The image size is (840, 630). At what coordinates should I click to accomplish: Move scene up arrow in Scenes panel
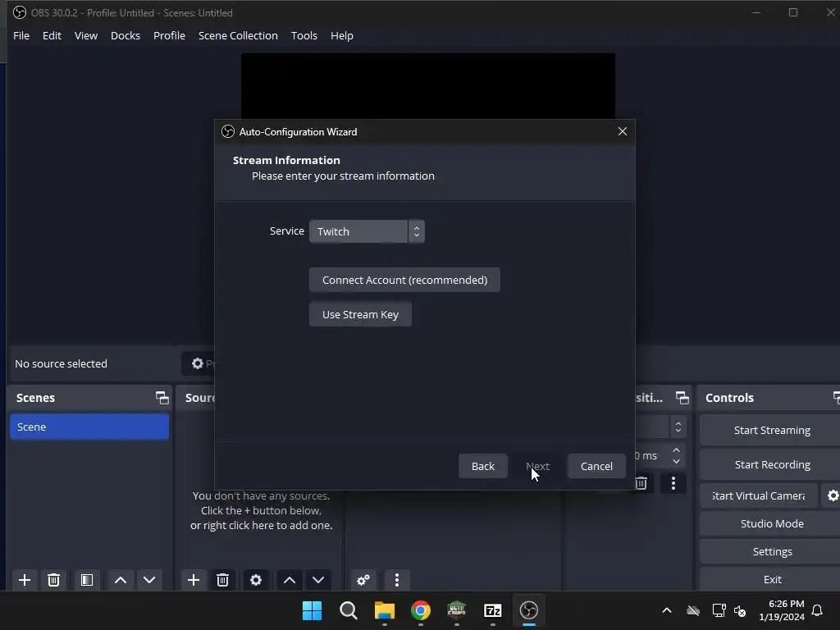121,580
